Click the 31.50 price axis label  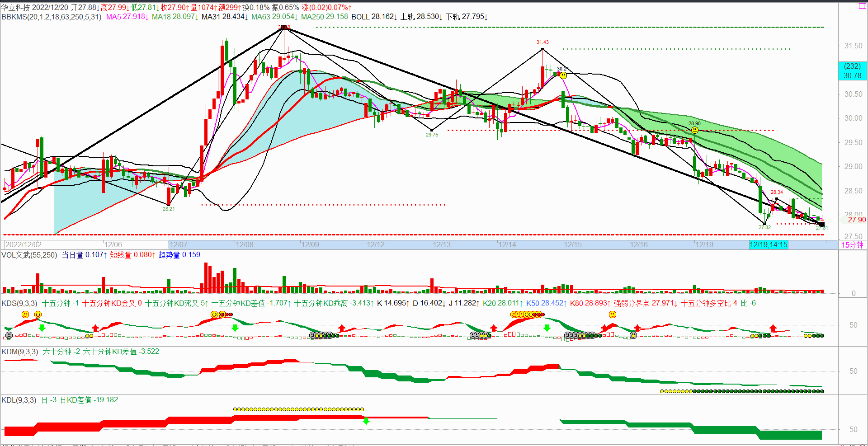pyautogui.click(x=854, y=46)
